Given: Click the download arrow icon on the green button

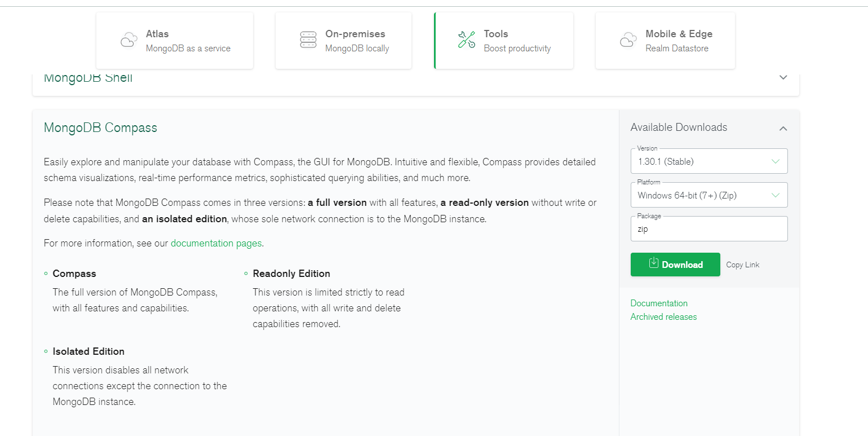Looking at the screenshot, I should click(x=654, y=263).
